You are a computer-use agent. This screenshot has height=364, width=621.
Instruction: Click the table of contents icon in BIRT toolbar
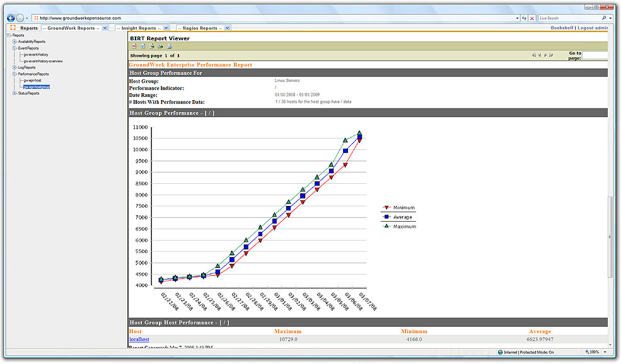[x=134, y=47]
